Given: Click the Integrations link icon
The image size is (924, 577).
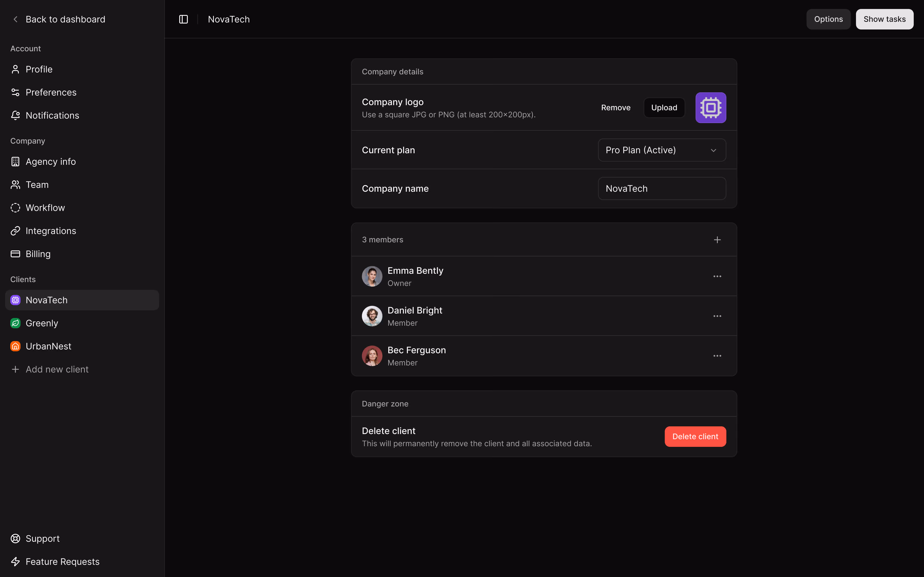Looking at the screenshot, I should (15, 231).
